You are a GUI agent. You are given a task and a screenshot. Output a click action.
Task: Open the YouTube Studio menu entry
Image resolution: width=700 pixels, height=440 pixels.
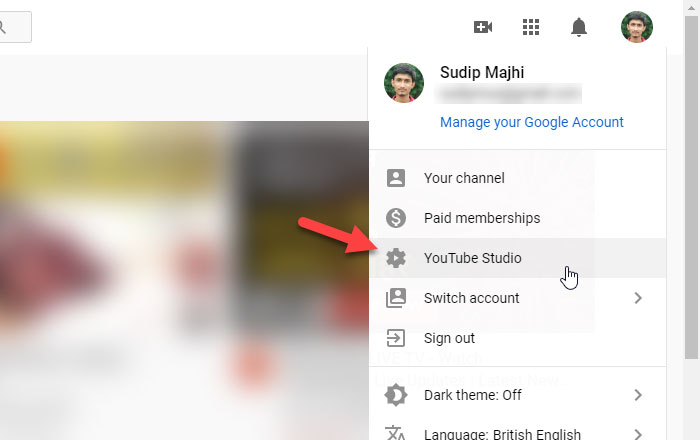coord(517,258)
